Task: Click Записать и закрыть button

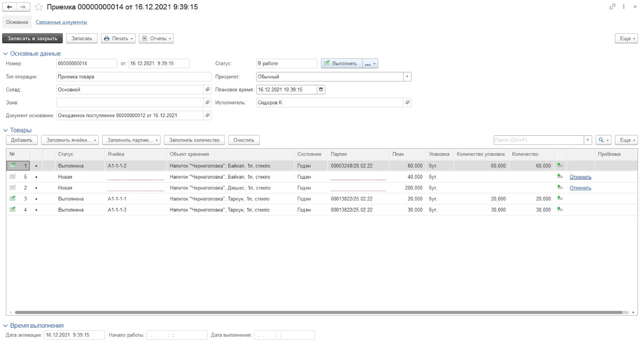Action: coord(32,38)
